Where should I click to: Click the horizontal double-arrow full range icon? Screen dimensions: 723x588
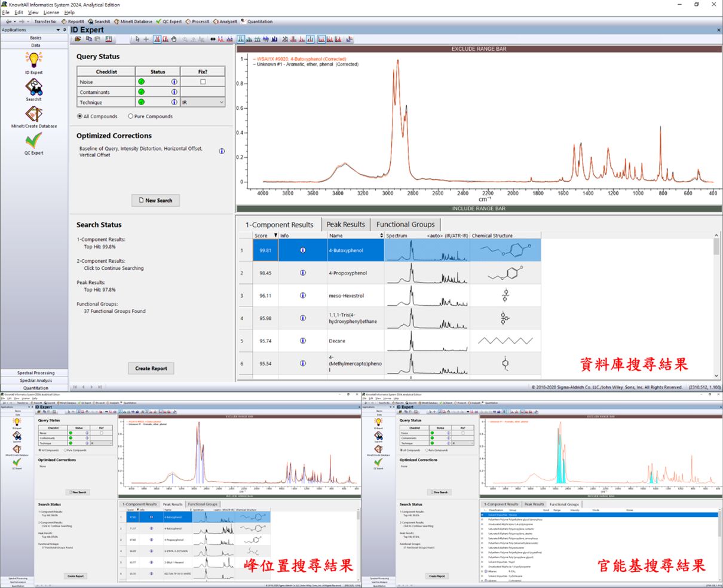point(213,39)
